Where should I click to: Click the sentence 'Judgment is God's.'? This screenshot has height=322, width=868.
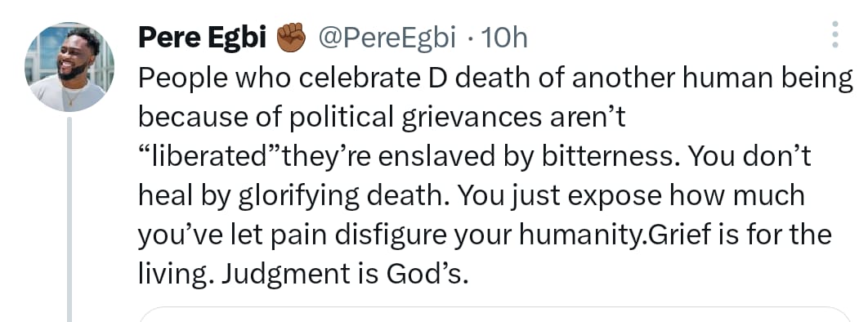coord(345,274)
